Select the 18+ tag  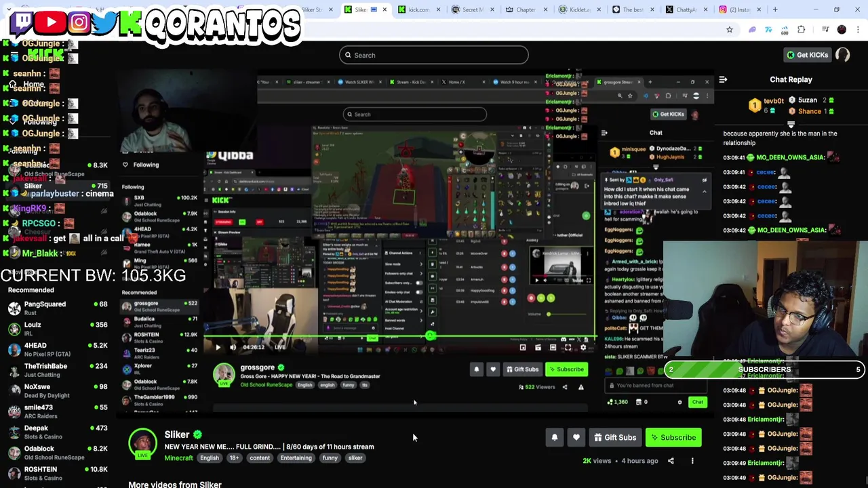tap(233, 458)
